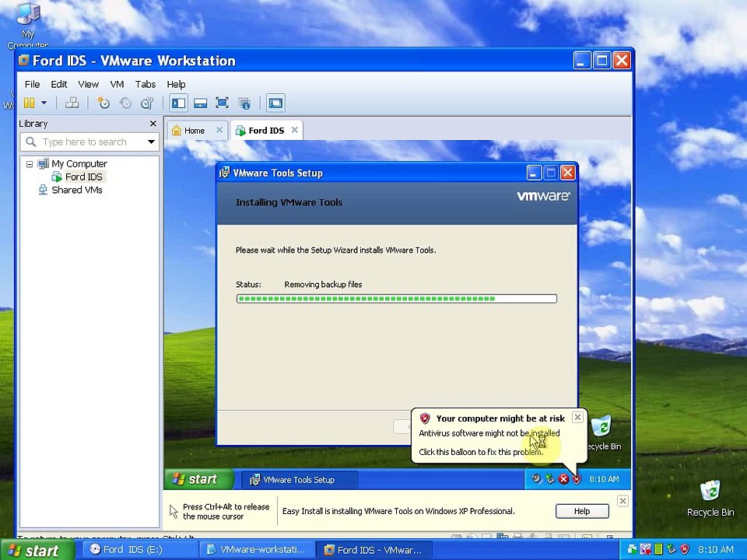Viewport: 747px width, 560px height.
Task: Click the Revert to snapshot icon
Action: pyautogui.click(x=125, y=103)
